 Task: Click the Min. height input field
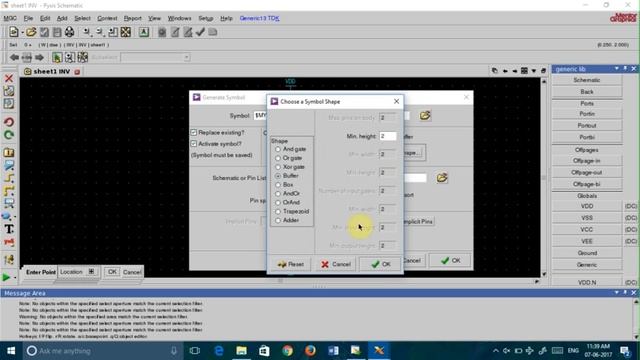point(388,136)
